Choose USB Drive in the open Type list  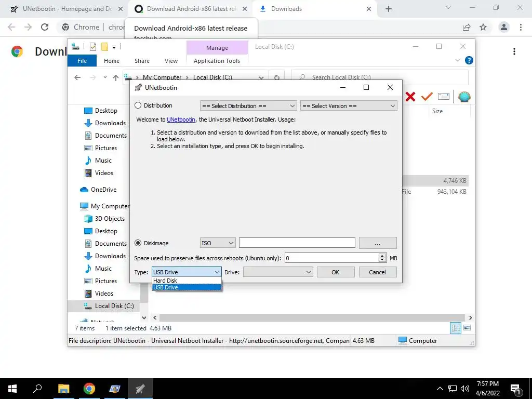pos(187,287)
